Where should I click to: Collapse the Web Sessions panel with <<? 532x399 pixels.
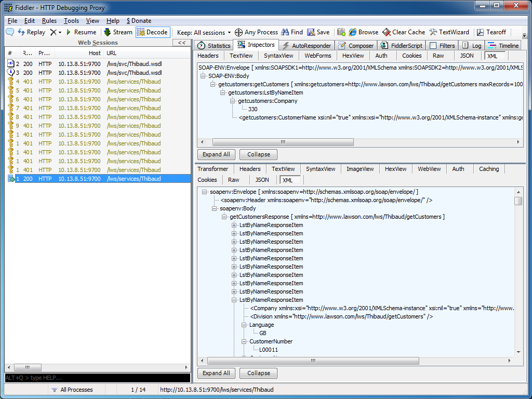(x=182, y=43)
